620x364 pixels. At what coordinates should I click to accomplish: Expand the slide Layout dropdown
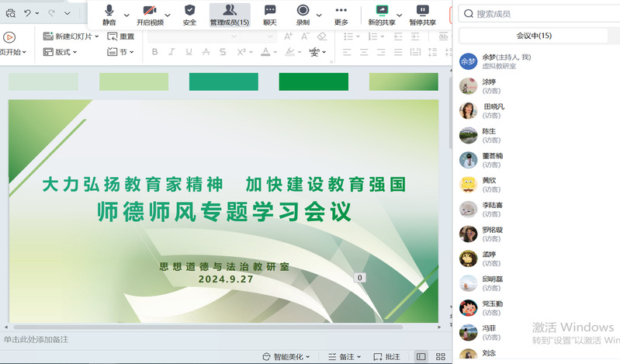point(61,52)
